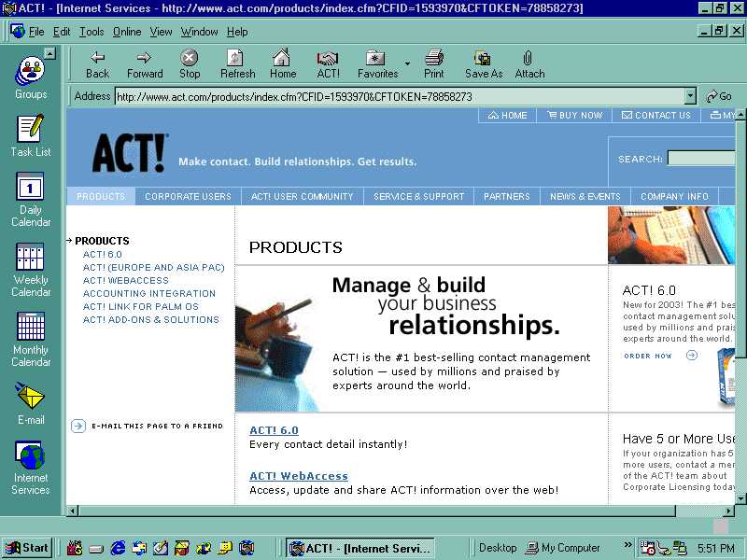Select PRODUCTS navigation tab
Screen dimensions: 747x560
pos(101,197)
